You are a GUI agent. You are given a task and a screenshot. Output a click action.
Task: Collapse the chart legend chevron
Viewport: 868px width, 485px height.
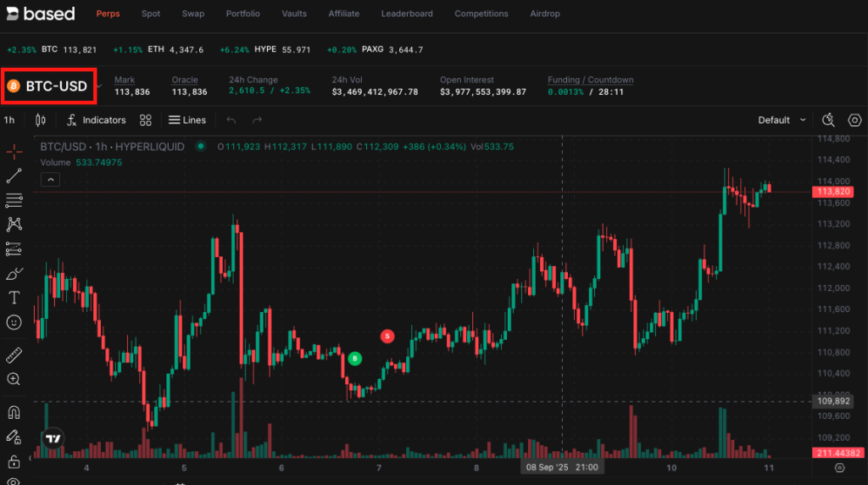[x=50, y=180]
